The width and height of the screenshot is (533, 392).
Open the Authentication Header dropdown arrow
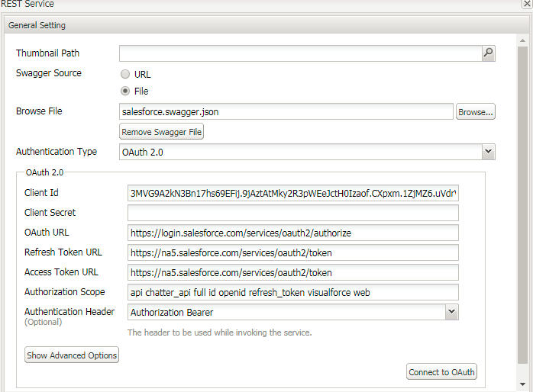pos(451,312)
